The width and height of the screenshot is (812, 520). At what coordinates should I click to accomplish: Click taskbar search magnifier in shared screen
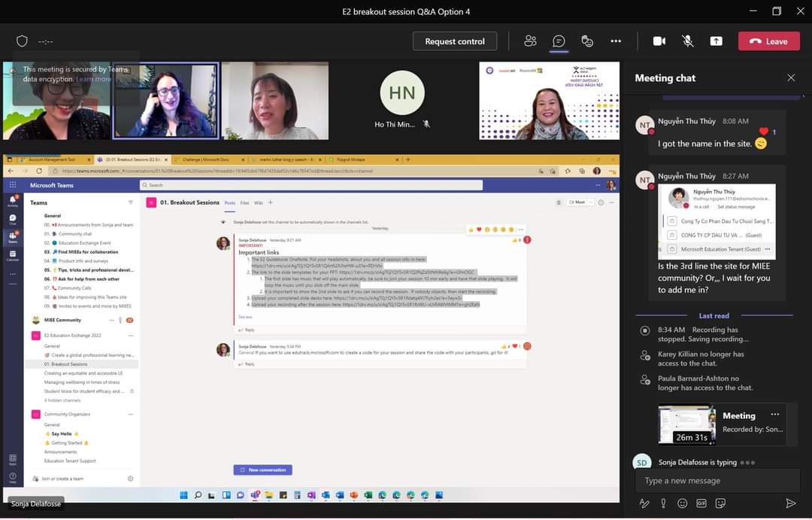coord(198,495)
